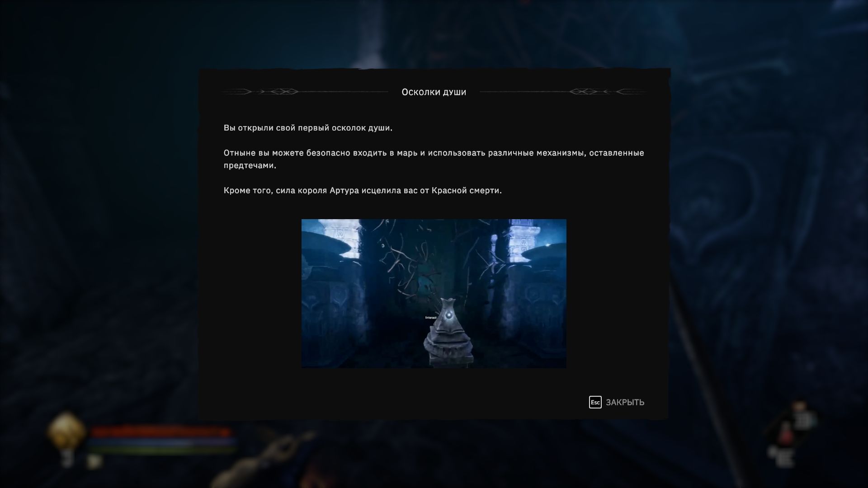The height and width of the screenshot is (488, 868).
Task: Click the red health bar
Action: (160, 432)
